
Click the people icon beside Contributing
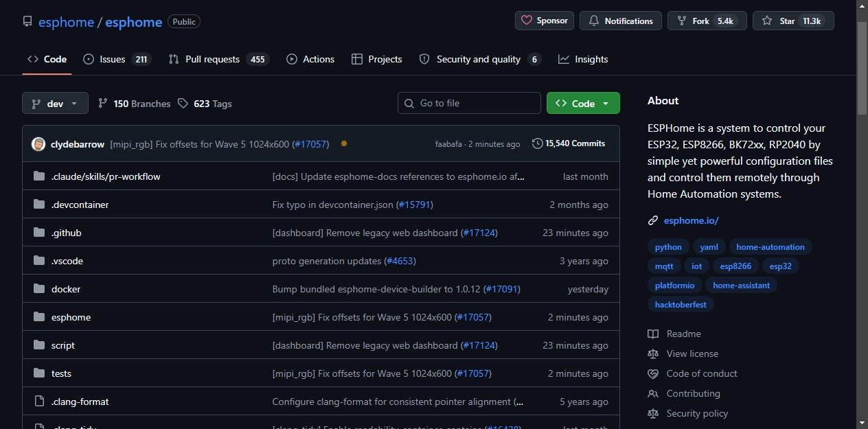click(x=653, y=393)
